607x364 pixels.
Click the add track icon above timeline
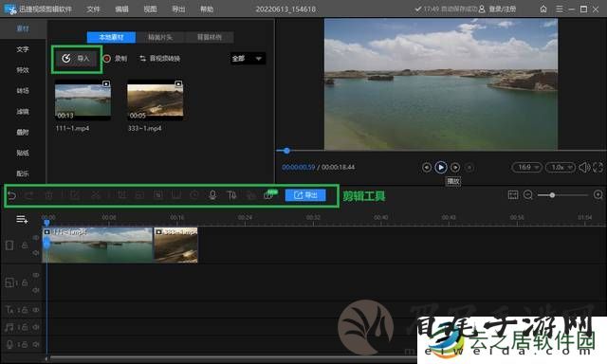(22, 220)
